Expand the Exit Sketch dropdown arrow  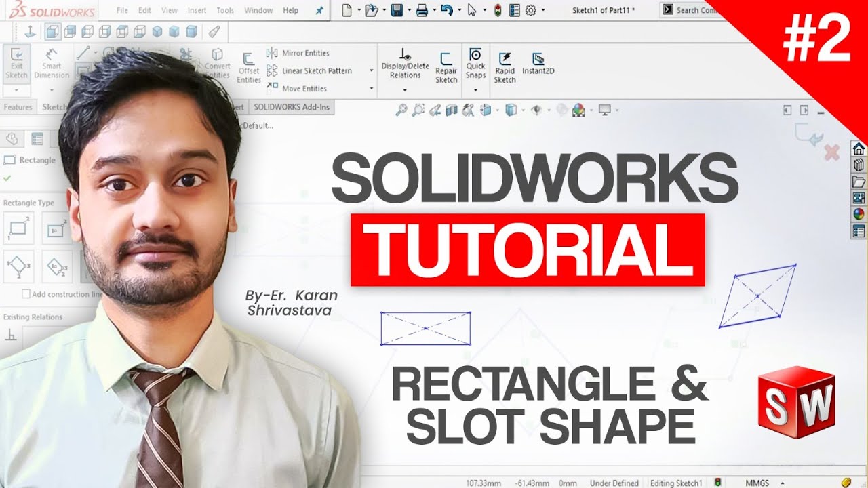(x=17, y=89)
